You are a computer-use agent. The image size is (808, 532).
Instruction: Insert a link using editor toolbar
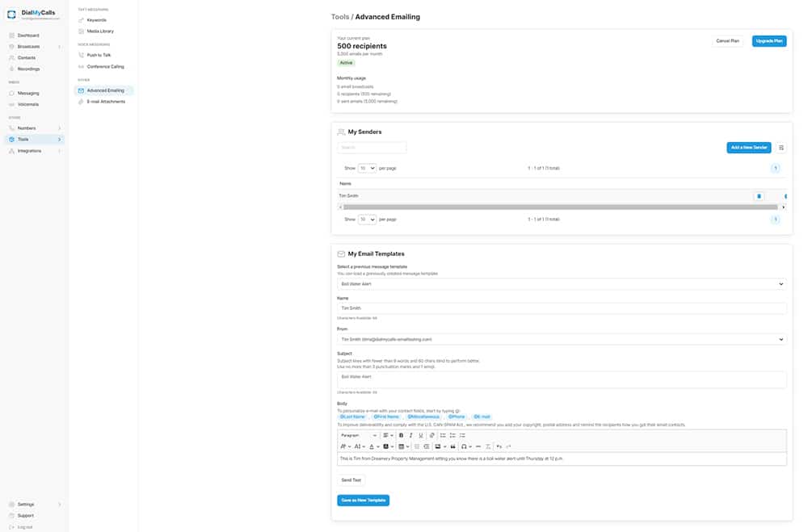(431, 435)
